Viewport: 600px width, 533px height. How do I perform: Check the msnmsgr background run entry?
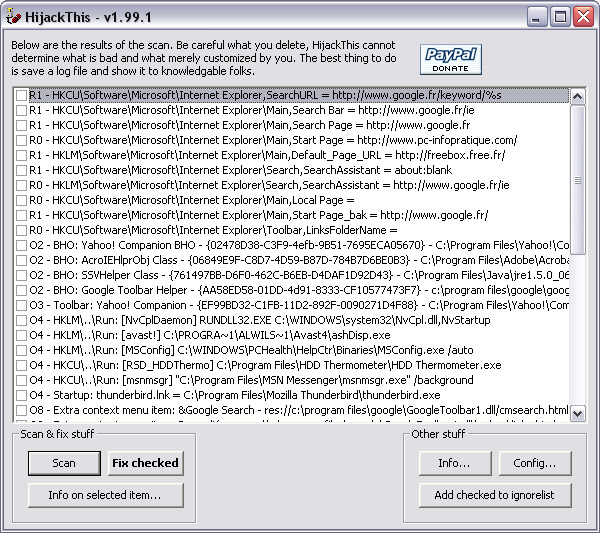point(21,380)
